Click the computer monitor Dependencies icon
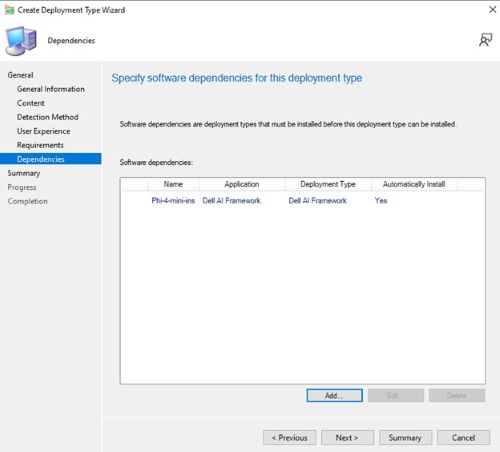This screenshot has height=452, width=500. click(x=21, y=41)
